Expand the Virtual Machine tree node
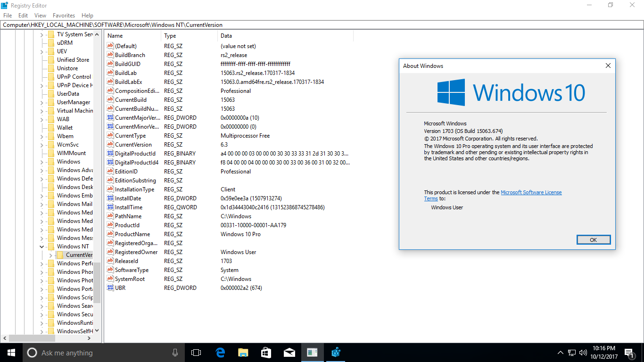The image size is (644, 362). pos(42,111)
